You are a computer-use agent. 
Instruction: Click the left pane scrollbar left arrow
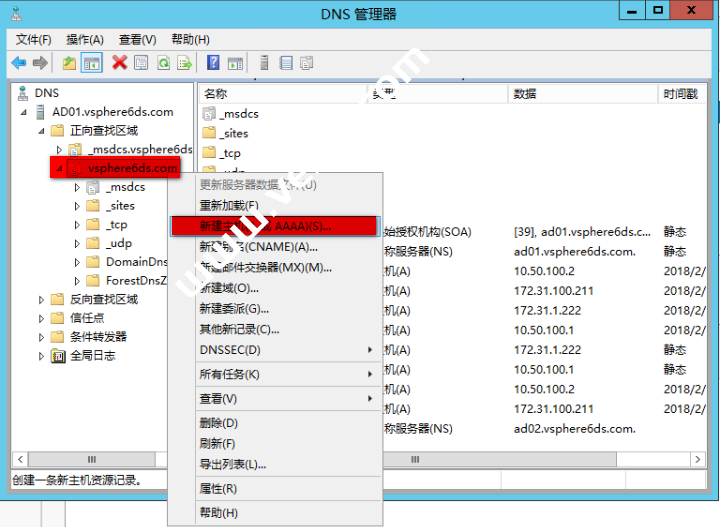[20, 459]
